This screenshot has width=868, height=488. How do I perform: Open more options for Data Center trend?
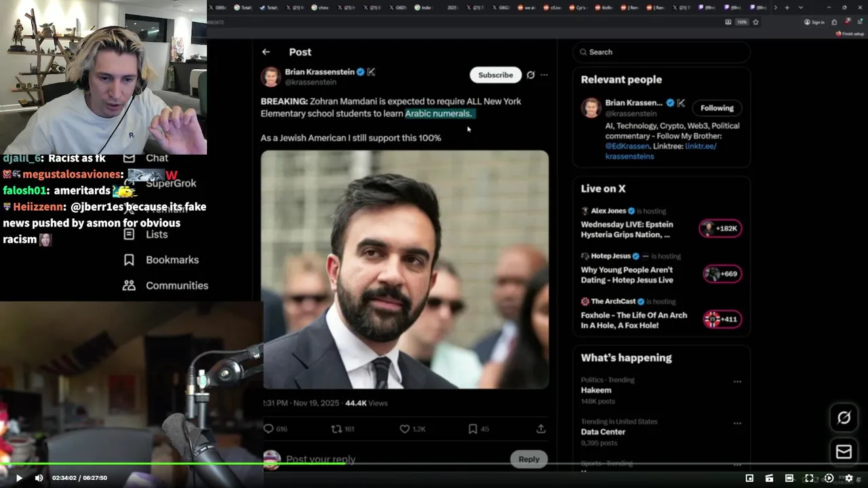(737, 424)
